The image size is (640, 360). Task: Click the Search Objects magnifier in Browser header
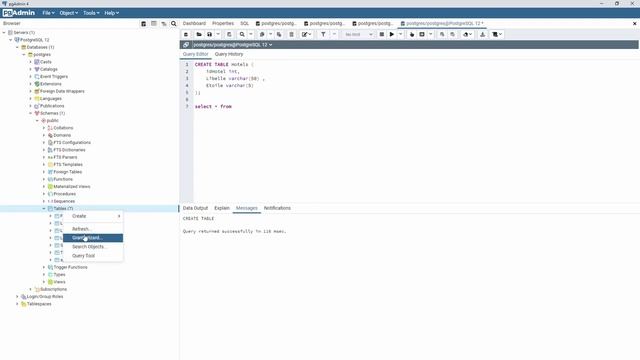pos(174,24)
